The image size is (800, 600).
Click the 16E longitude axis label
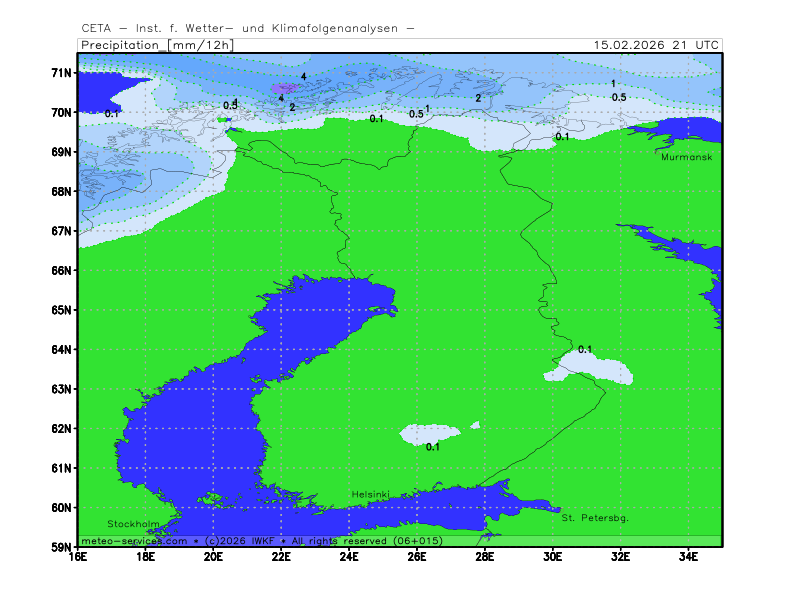pos(78,557)
